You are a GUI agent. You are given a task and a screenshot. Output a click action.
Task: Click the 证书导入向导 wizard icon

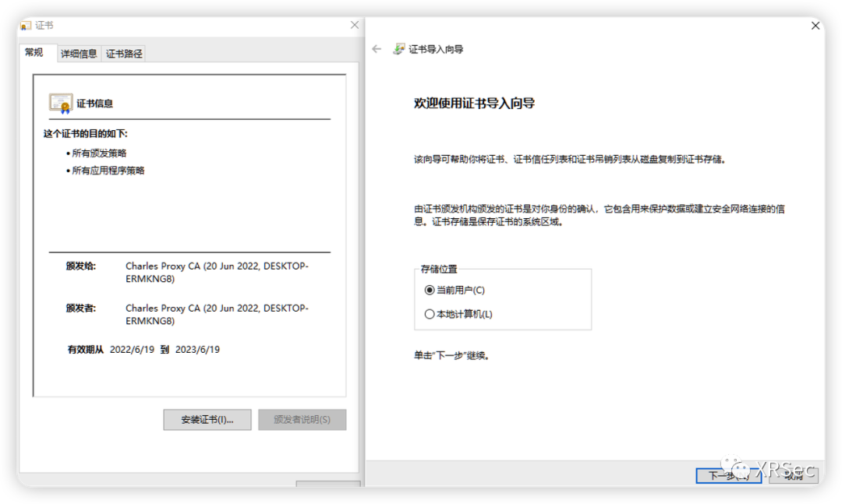[398, 49]
